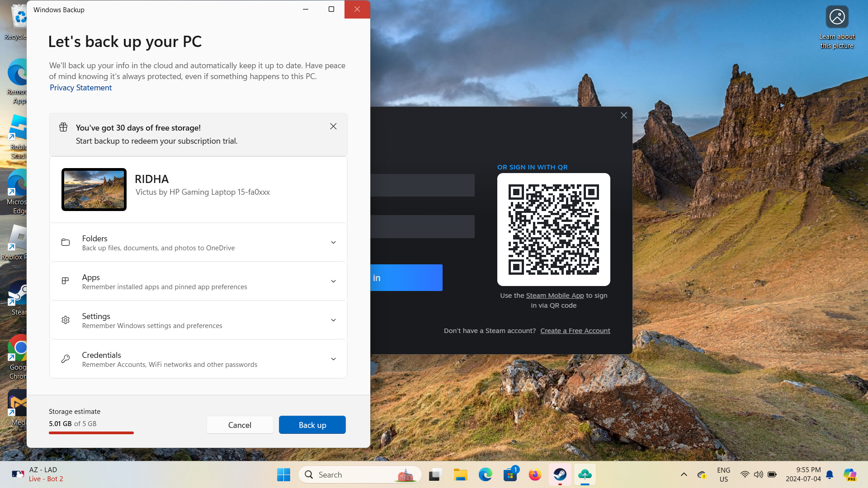Viewport: 868px width, 488px height.
Task: Open File Explorer from the taskbar
Action: [x=460, y=475]
